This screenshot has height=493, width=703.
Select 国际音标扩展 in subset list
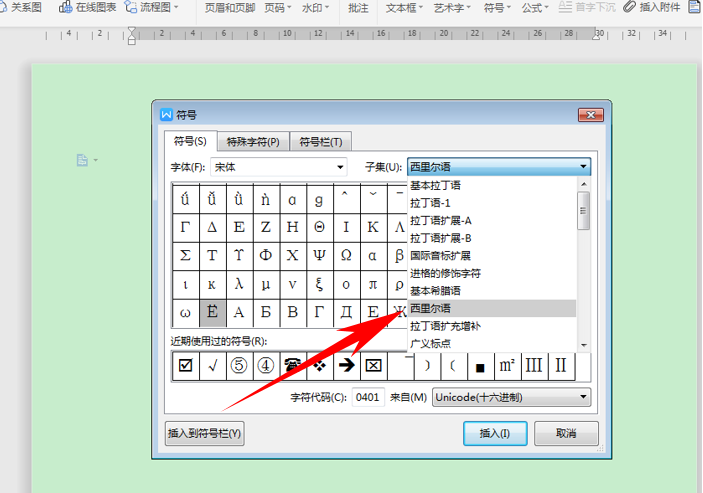(492, 255)
